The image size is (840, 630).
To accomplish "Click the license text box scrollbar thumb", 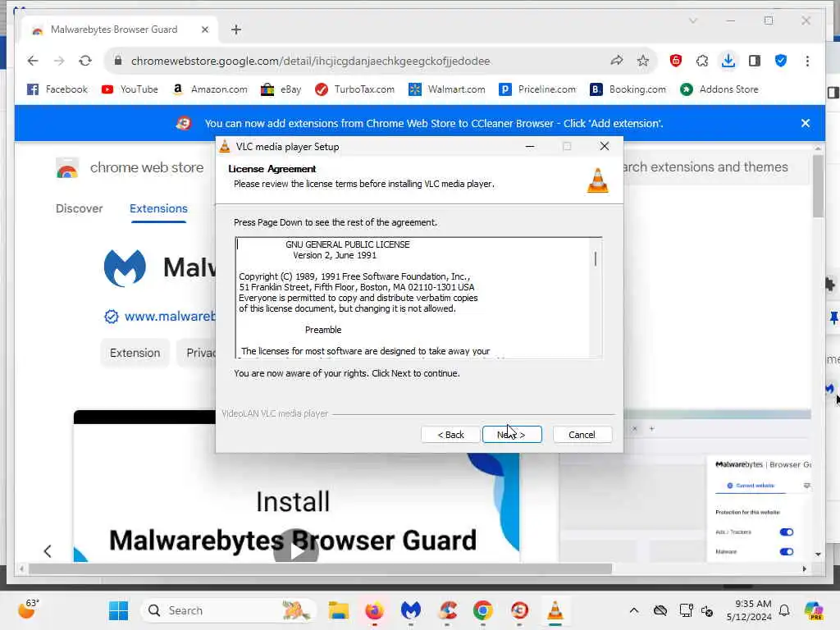I will point(596,258).
